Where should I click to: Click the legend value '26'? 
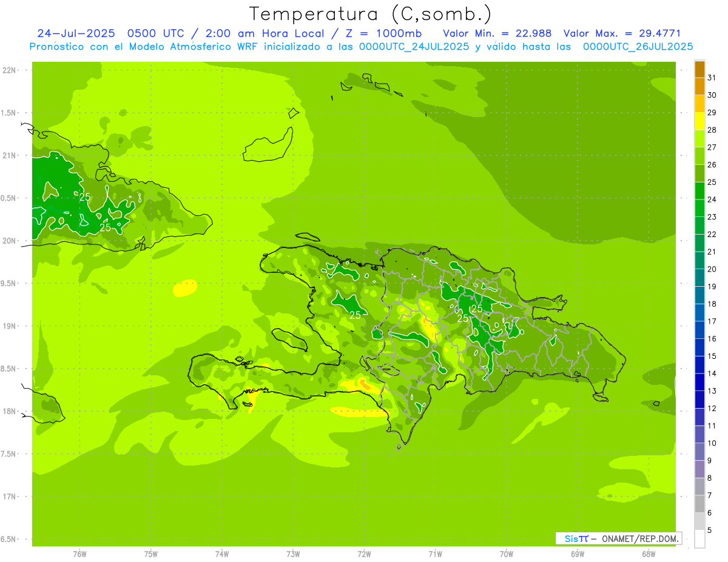click(712, 165)
